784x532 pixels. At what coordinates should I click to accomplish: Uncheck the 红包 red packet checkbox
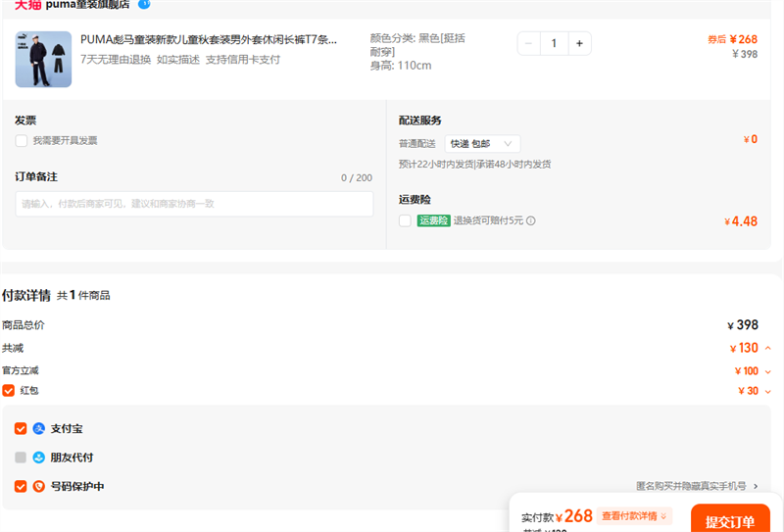coord(9,391)
